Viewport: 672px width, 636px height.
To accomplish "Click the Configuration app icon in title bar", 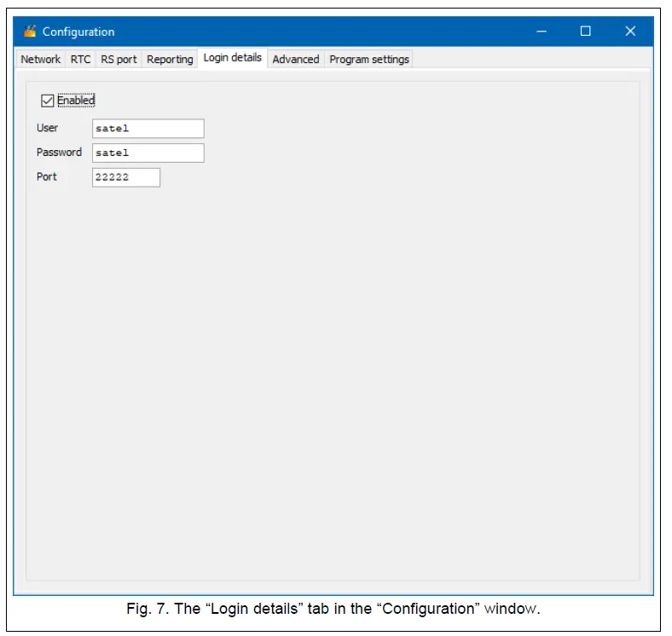I will (30, 32).
